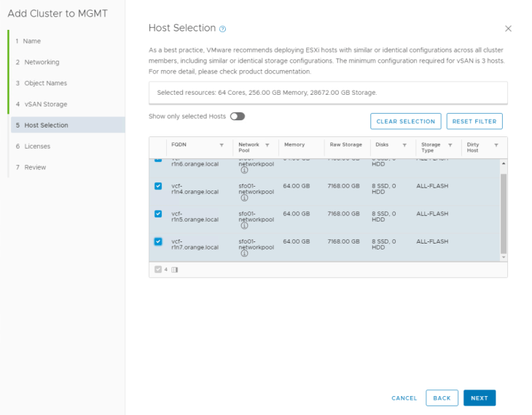
Task: Click 8 SSD, 0 HDD in vcf-r1n4 row
Action: 384,189
